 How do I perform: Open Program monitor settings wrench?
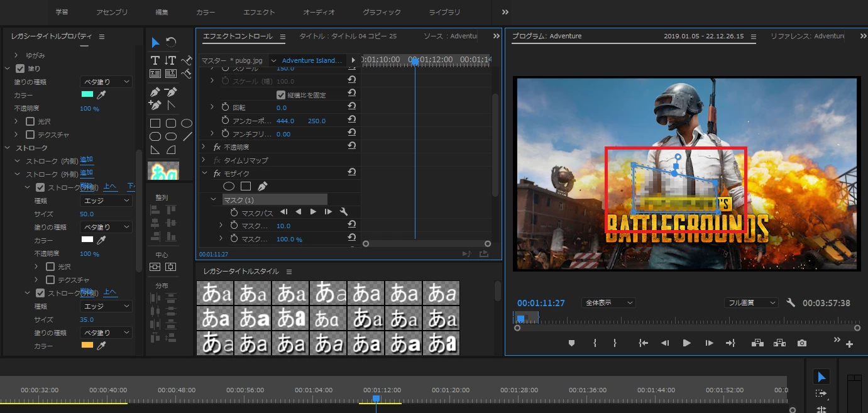(791, 302)
